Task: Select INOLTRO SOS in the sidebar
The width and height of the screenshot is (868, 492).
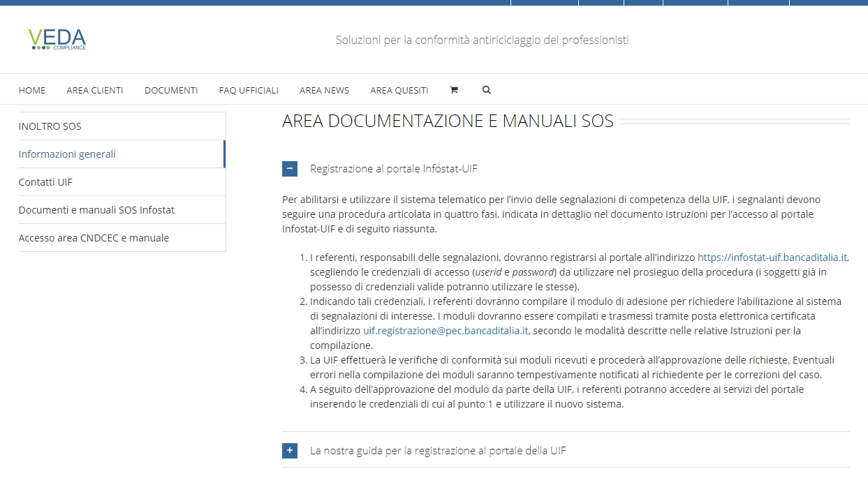Action: click(122, 126)
